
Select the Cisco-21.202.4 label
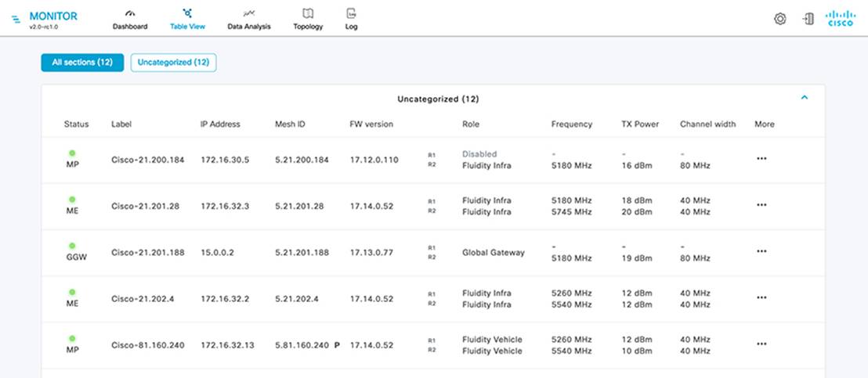tap(143, 299)
